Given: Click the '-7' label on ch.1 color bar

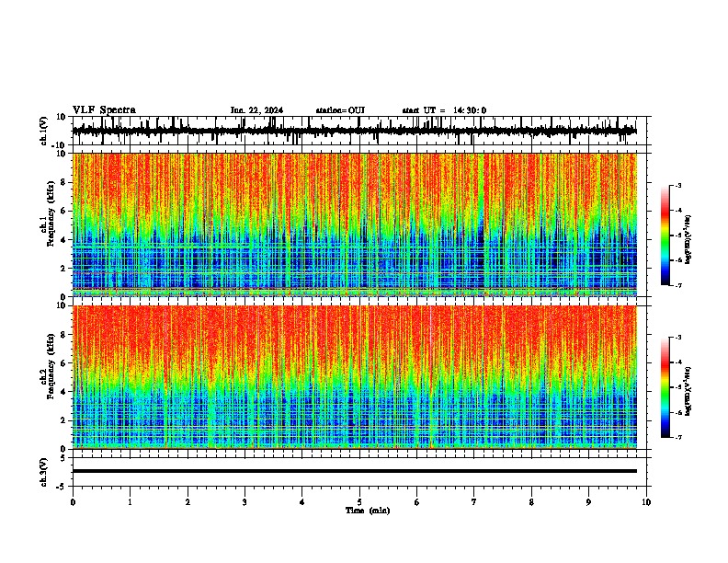Looking at the screenshot, I should point(677,285).
